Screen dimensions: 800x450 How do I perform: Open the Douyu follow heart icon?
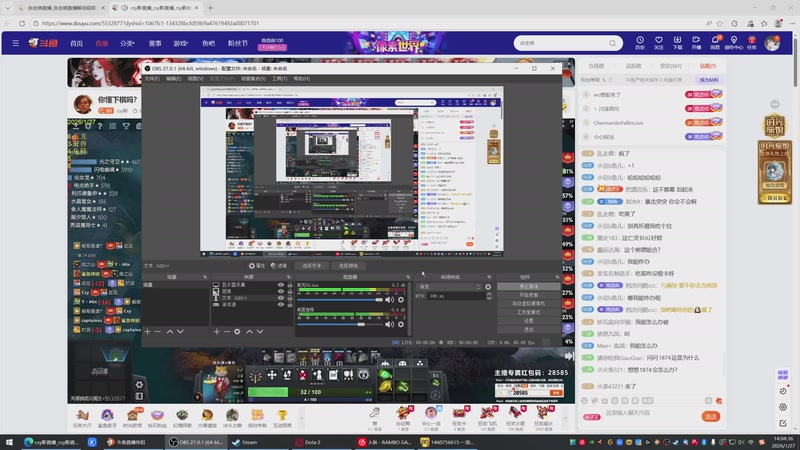[659, 42]
